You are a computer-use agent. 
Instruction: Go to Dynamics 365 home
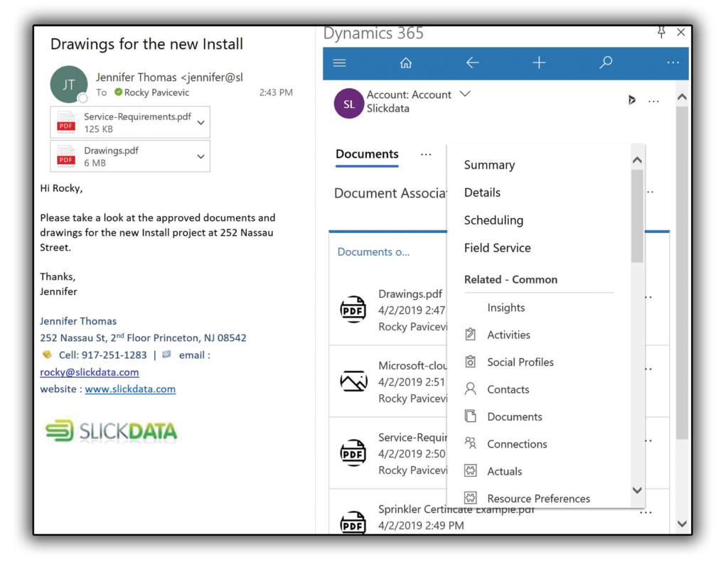click(406, 63)
